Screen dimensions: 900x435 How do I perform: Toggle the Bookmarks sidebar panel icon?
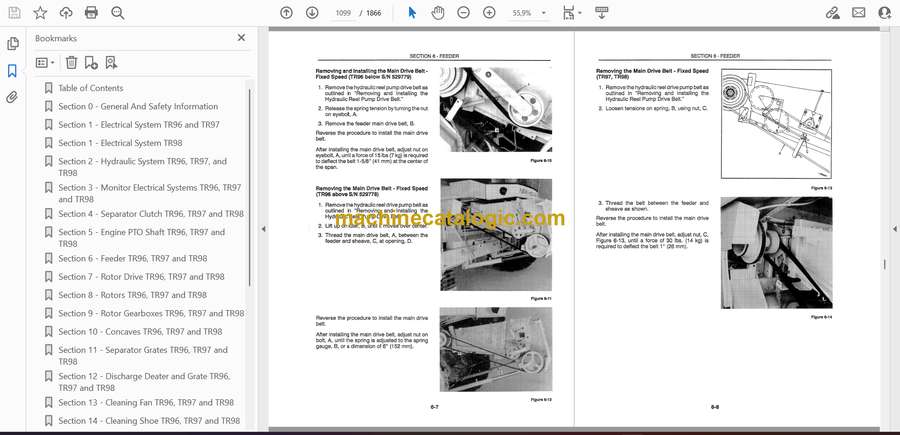pyautogui.click(x=12, y=71)
